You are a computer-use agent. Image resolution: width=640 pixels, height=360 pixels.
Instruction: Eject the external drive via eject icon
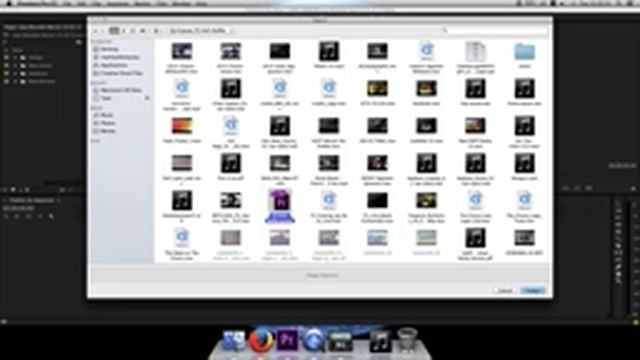coord(147,98)
